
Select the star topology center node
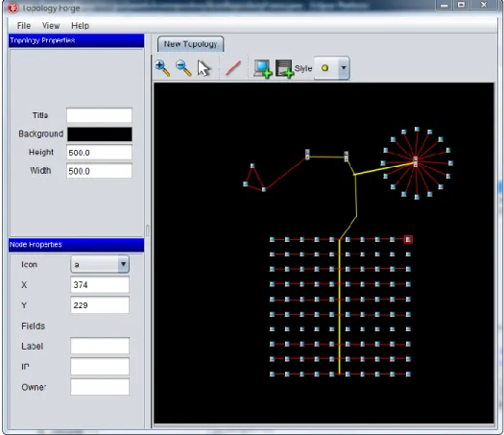click(x=416, y=161)
